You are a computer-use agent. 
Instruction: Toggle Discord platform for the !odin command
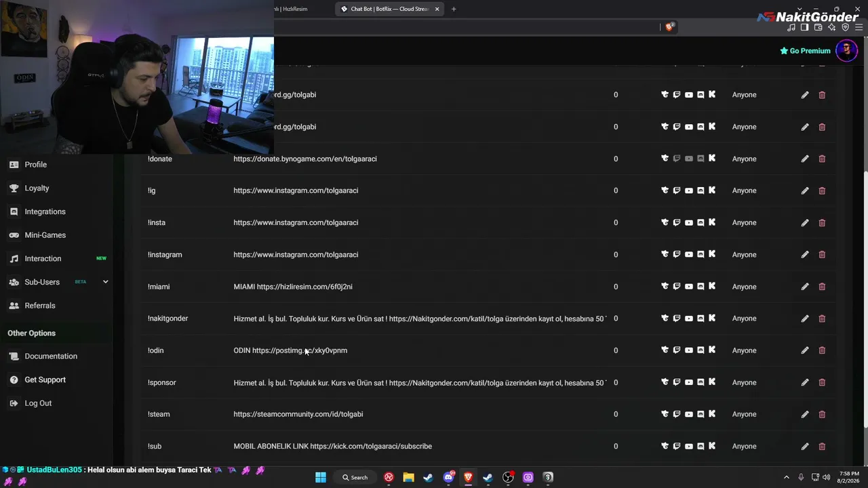pyautogui.click(x=701, y=350)
